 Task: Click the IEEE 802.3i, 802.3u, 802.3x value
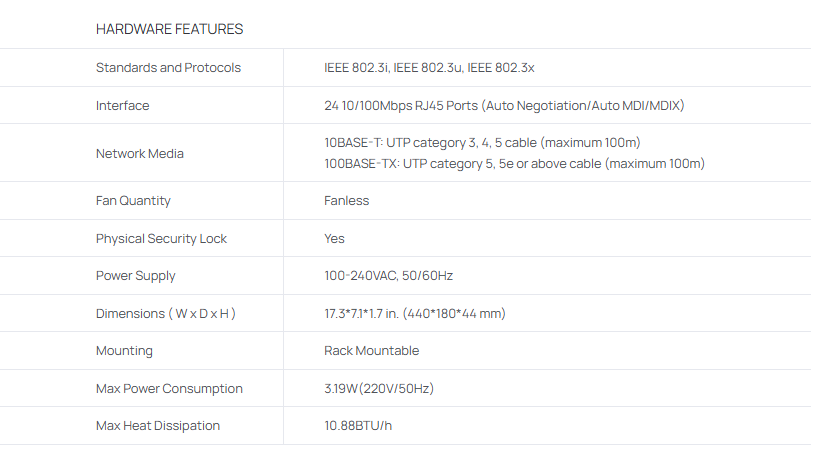(x=429, y=68)
